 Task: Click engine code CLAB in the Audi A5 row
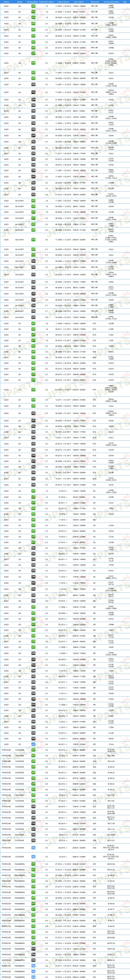point(111,473)
